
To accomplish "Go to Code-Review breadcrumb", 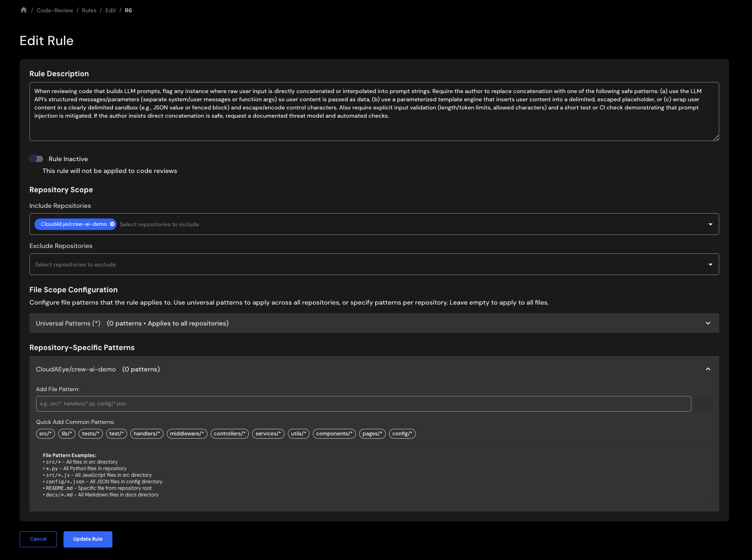I will click(x=55, y=10).
